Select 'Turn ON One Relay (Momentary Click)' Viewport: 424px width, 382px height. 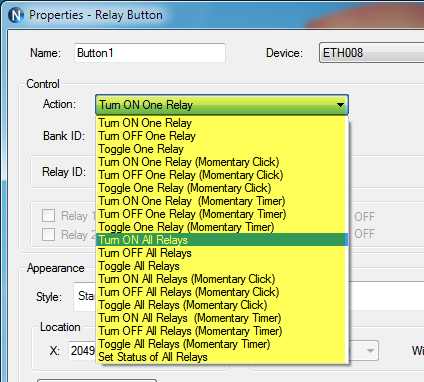click(x=222, y=162)
